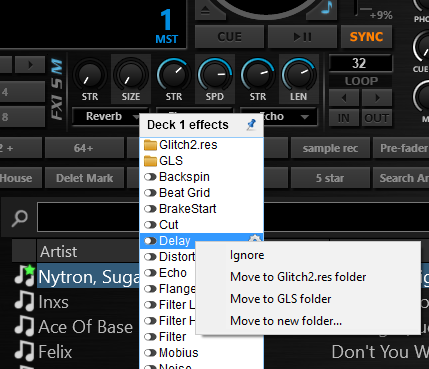
Task: Click the SPD knob
Action: point(215,75)
